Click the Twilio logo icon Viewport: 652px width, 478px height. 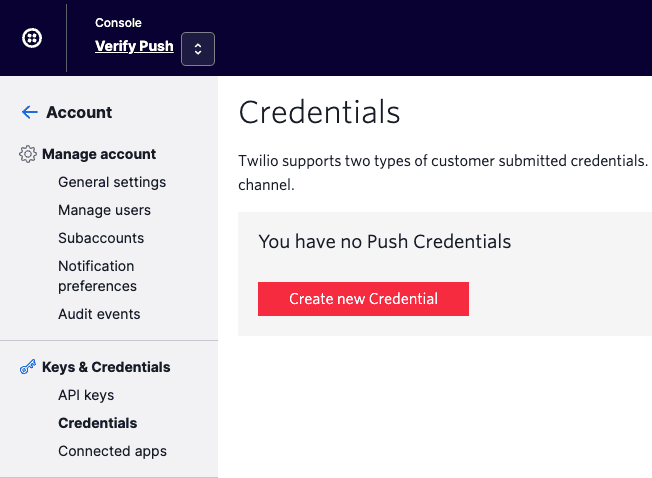32,38
